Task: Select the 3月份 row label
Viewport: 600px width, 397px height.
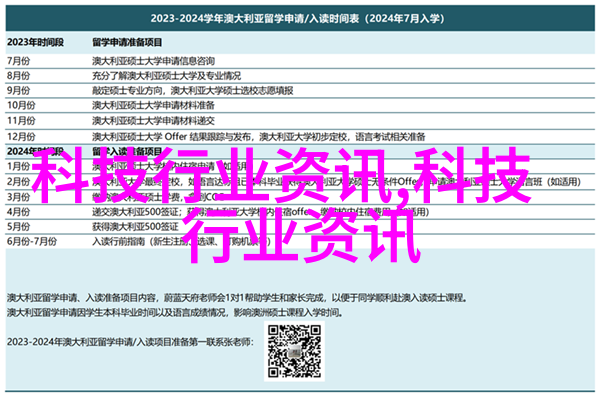Action: pos(18,197)
